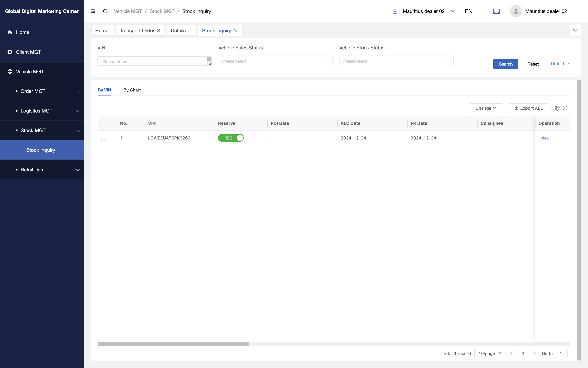
Task: Check the row for LGWEEUA56PK32631
Action: tap(104, 138)
